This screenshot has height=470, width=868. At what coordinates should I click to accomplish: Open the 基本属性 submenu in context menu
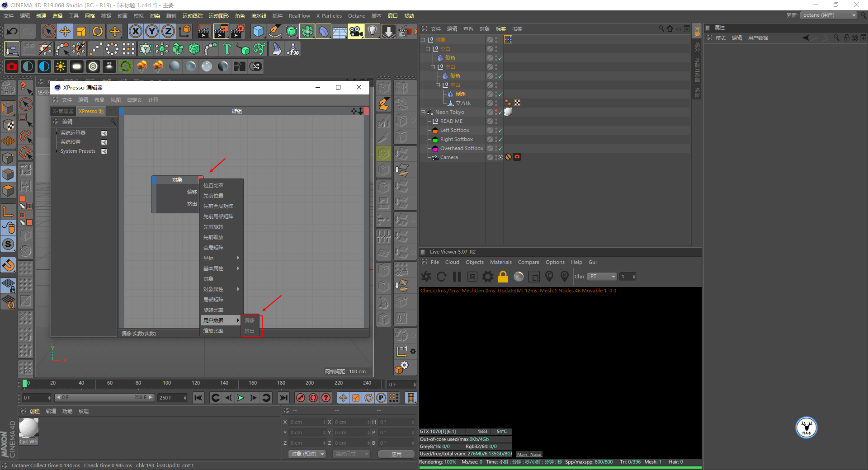click(x=222, y=268)
